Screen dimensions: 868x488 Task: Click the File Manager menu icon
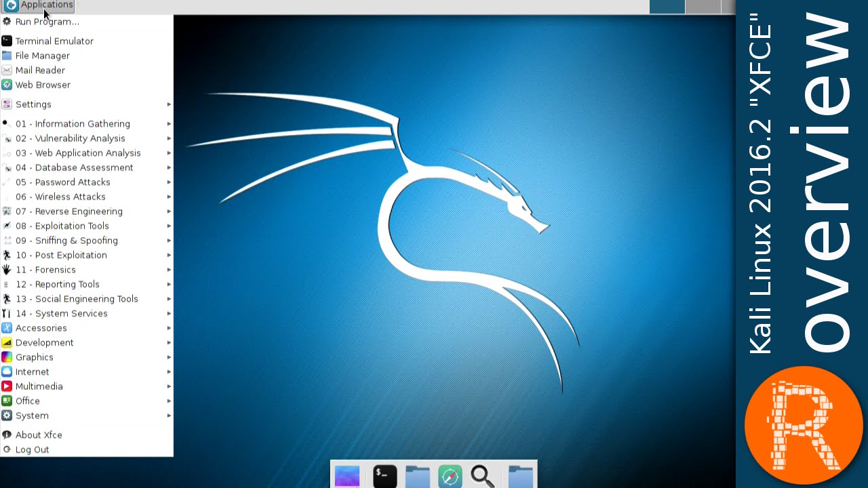click(7, 56)
